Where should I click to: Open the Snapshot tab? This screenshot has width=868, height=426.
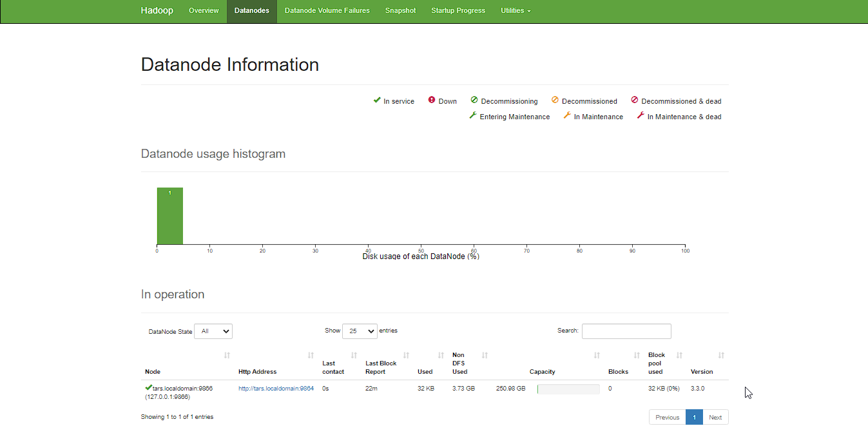coord(400,11)
